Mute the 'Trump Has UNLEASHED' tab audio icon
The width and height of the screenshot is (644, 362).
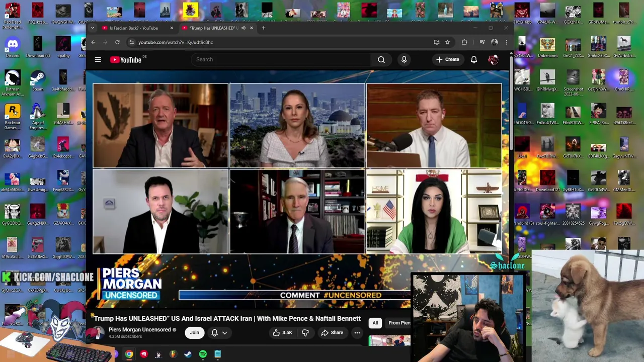[x=243, y=28]
